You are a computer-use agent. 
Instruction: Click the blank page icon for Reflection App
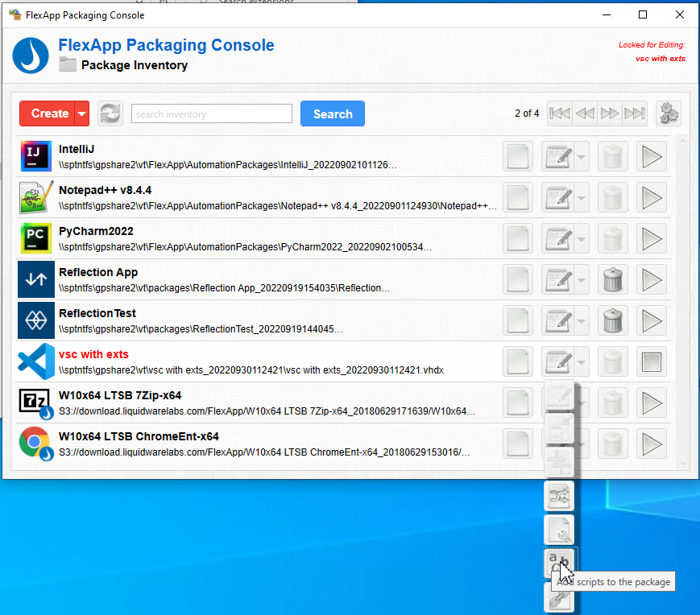(518, 279)
